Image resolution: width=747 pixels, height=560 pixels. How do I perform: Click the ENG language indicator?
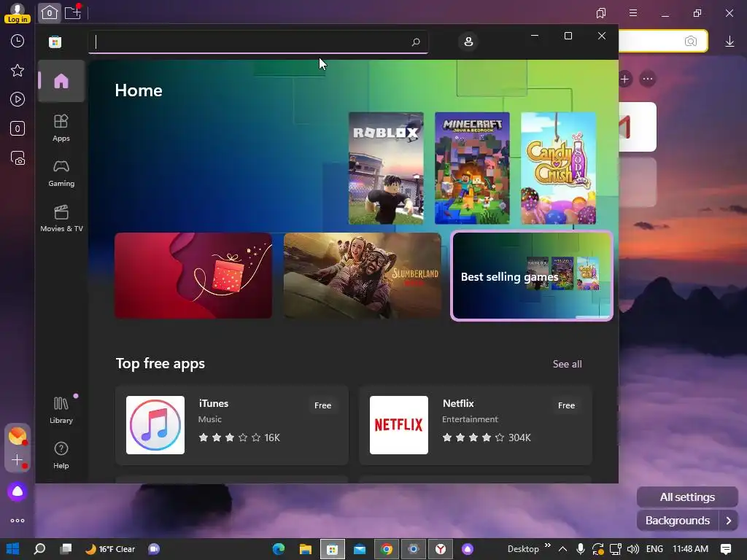[654, 549]
